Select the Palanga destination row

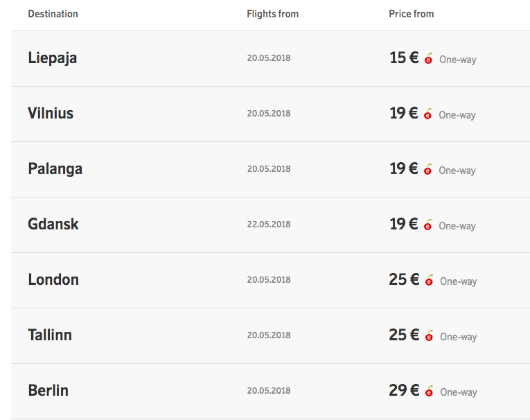pyautogui.click(x=270, y=169)
